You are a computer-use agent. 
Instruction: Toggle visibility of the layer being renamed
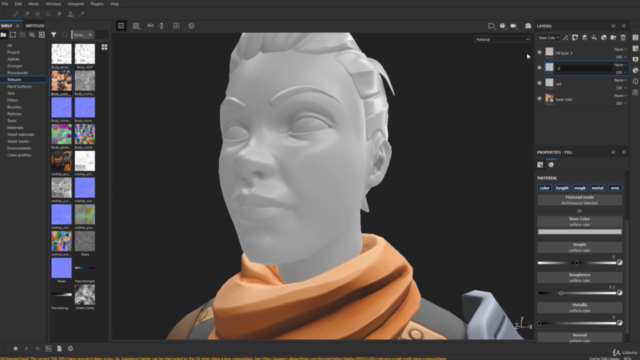539,68
